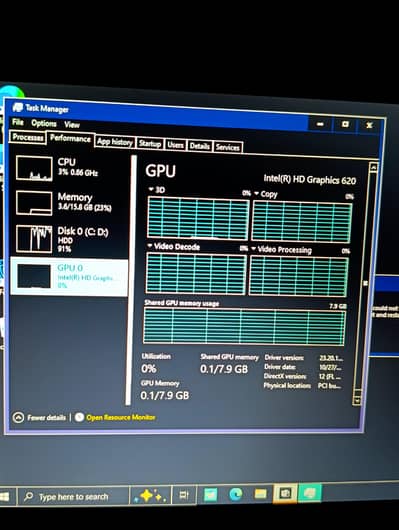Open Task View from taskbar
The height and width of the screenshot is (530, 399).
point(184,495)
